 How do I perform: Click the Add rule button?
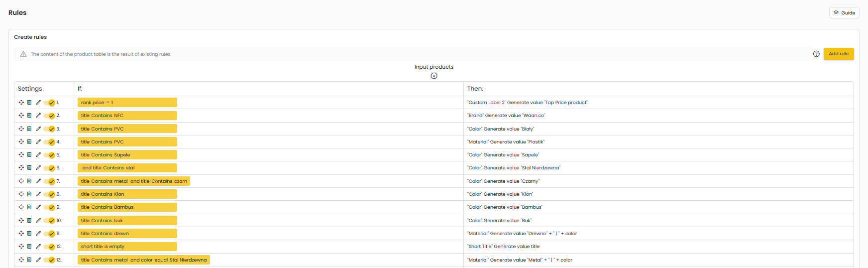click(839, 54)
